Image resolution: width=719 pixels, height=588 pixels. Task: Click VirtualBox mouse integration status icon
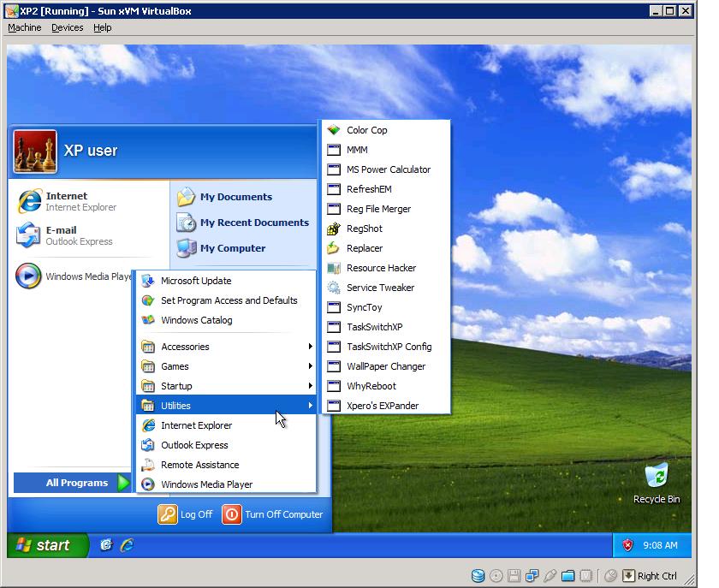pyautogui.click(x=610, y=576)
